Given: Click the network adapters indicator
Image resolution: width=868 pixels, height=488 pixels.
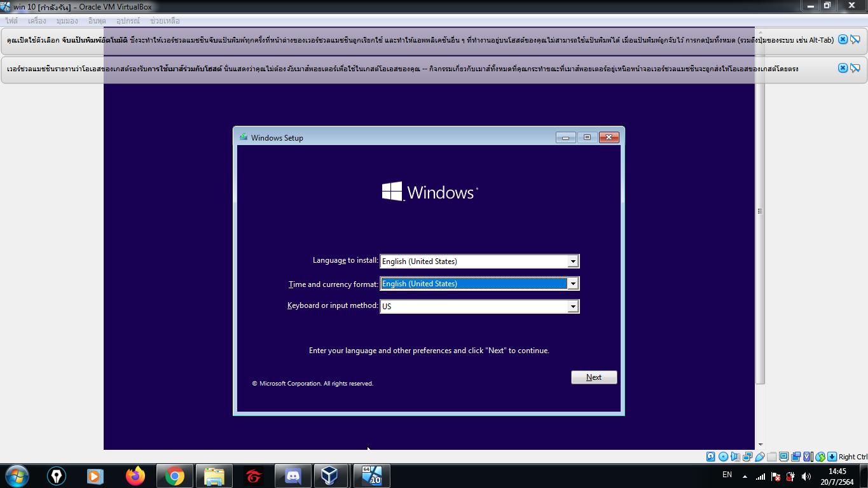Looking at the screenshot, I should [x=747, y=457].
